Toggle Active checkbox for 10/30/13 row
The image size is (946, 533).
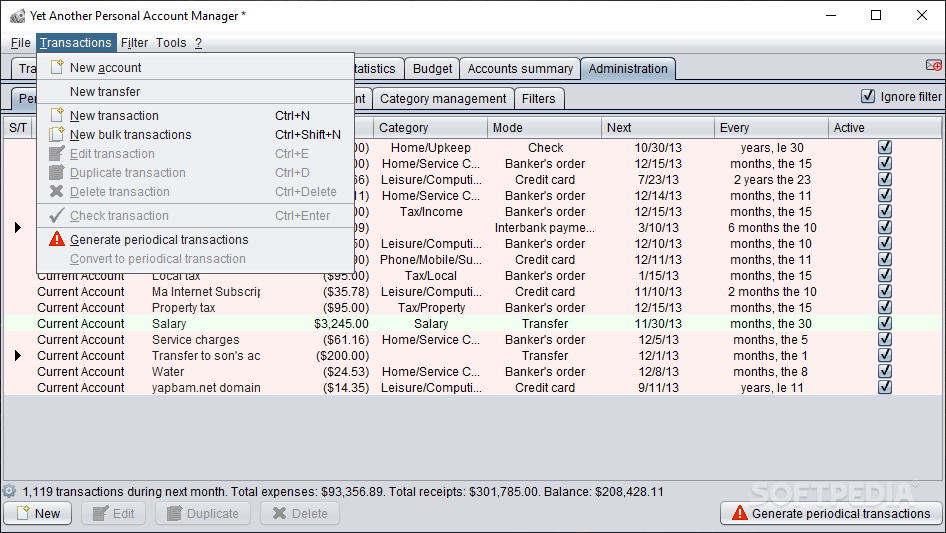[884, 147]
